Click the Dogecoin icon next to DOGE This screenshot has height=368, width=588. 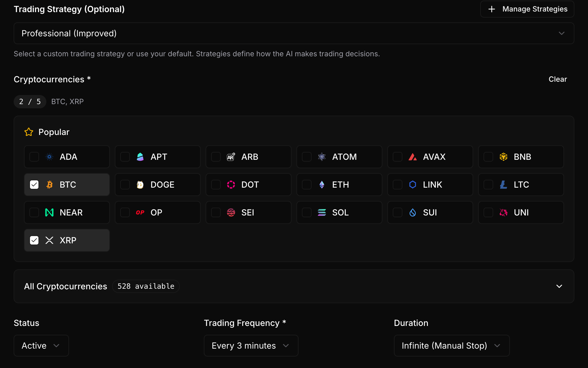click(140, 184)
